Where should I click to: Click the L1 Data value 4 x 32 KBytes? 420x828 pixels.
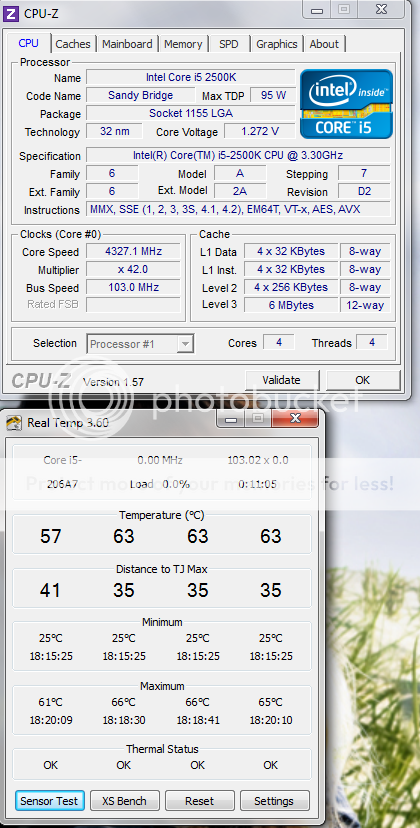[291, 251]
